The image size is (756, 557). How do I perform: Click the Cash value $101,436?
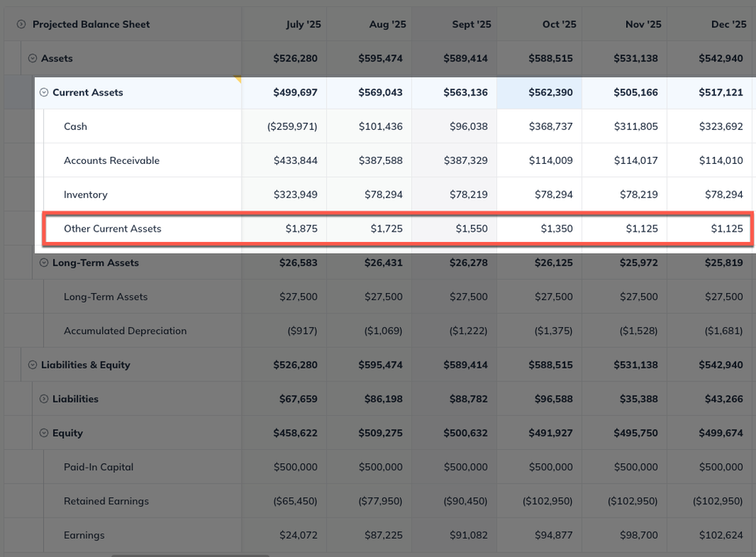(x=380, y=126)
